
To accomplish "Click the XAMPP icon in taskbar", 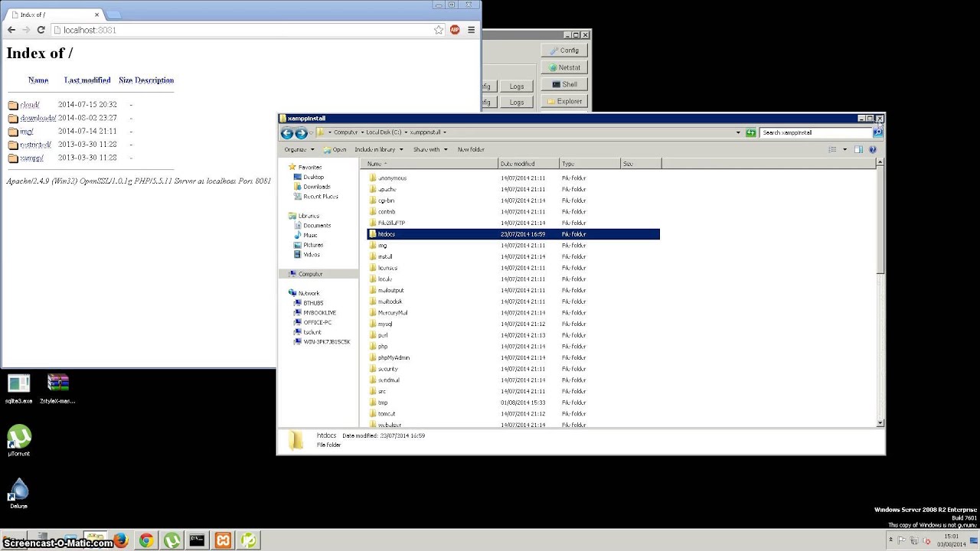I will pos(223,540).
